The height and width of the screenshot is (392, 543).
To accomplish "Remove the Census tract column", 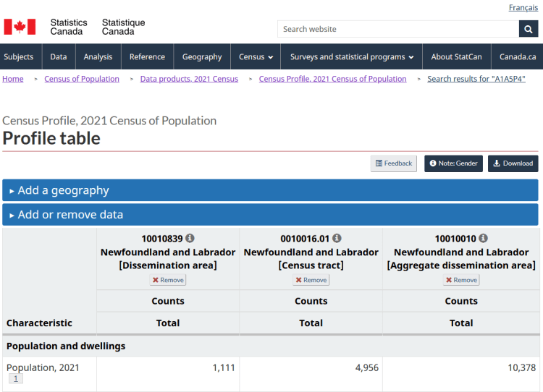I will point(311,280).
